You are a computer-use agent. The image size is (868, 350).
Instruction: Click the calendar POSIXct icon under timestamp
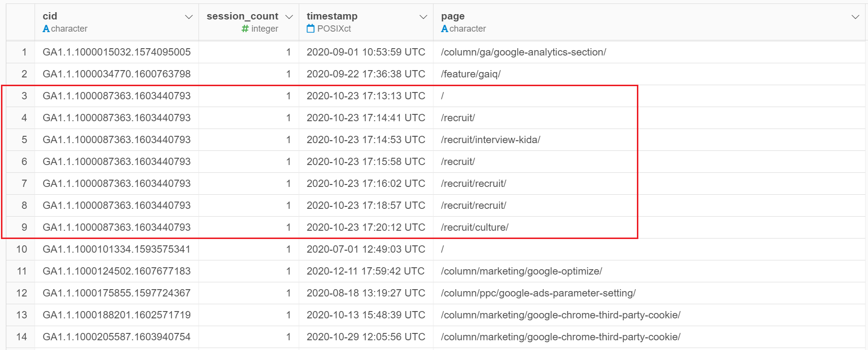(x=310, y=29)
